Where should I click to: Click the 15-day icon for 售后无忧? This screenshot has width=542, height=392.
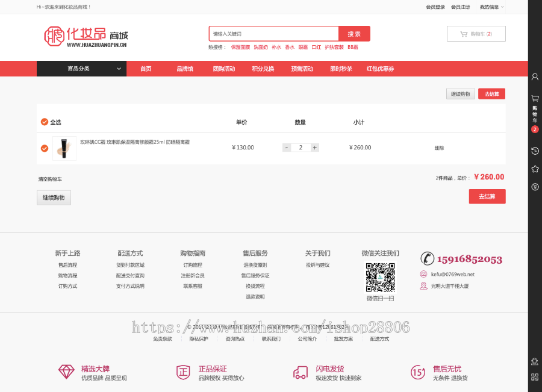point(418,372)
